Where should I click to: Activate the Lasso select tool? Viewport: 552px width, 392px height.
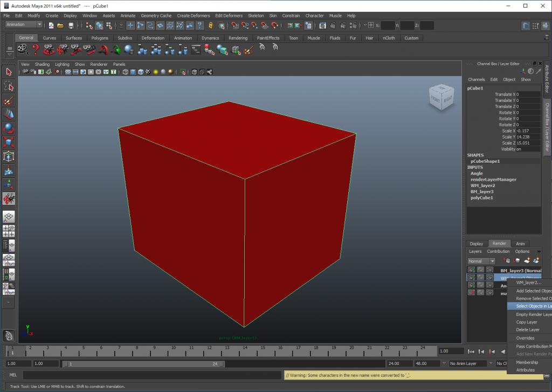click(x=9, y=86)
